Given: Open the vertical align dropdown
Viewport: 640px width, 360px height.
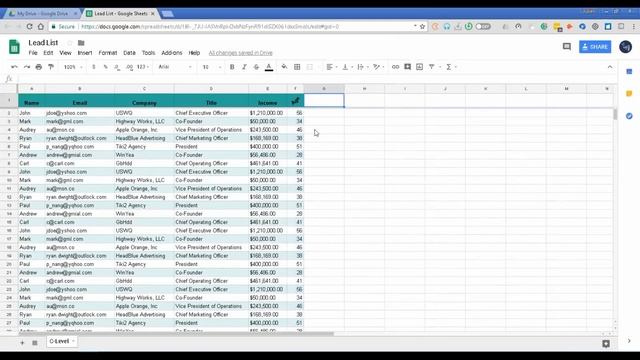Looking at the screenshot, I should tap(347, 67).
